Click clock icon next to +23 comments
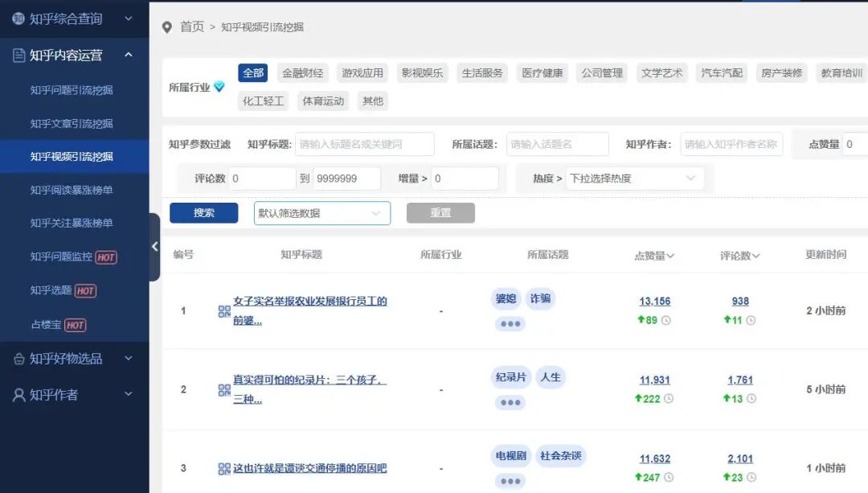Image resolution: width=868 pixels, height=493 pixels. coord(751,477)
